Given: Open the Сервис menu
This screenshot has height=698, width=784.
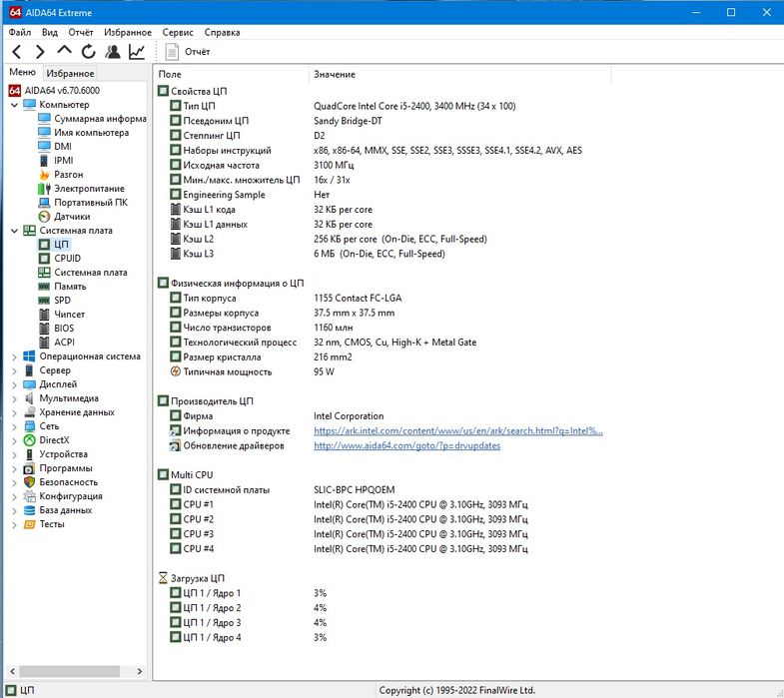Looking at the screenshot, I should pos(178,33).
